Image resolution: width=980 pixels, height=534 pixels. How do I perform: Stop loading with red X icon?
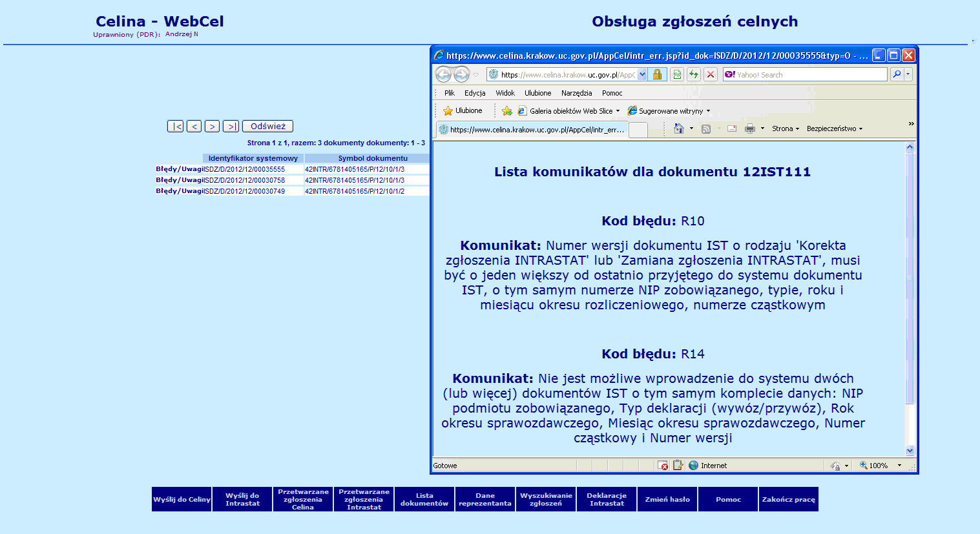click(711, 74)
